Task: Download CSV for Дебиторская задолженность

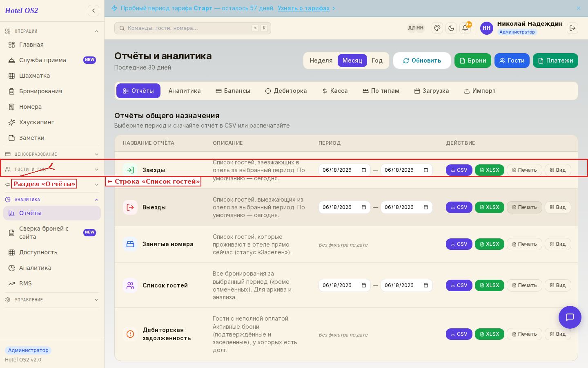Action: 459,334
